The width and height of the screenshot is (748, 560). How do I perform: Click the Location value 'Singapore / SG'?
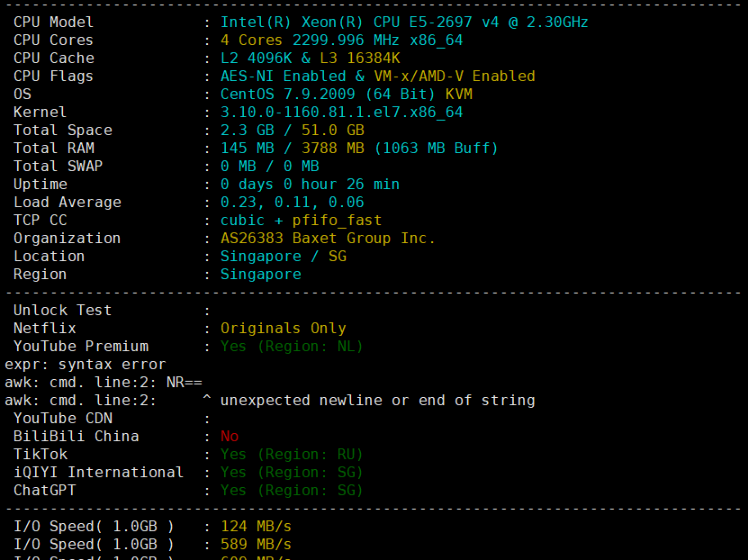(x=284, y=257)
